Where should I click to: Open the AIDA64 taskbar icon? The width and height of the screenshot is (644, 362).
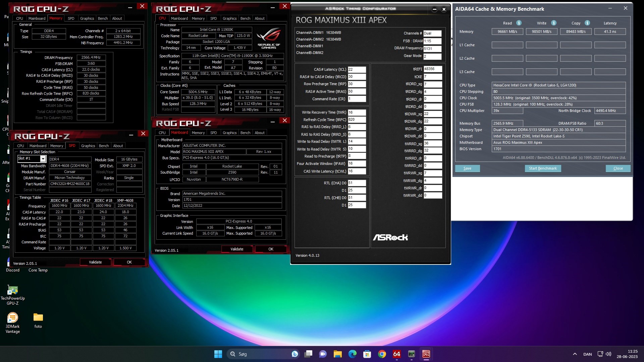(396, 354)
